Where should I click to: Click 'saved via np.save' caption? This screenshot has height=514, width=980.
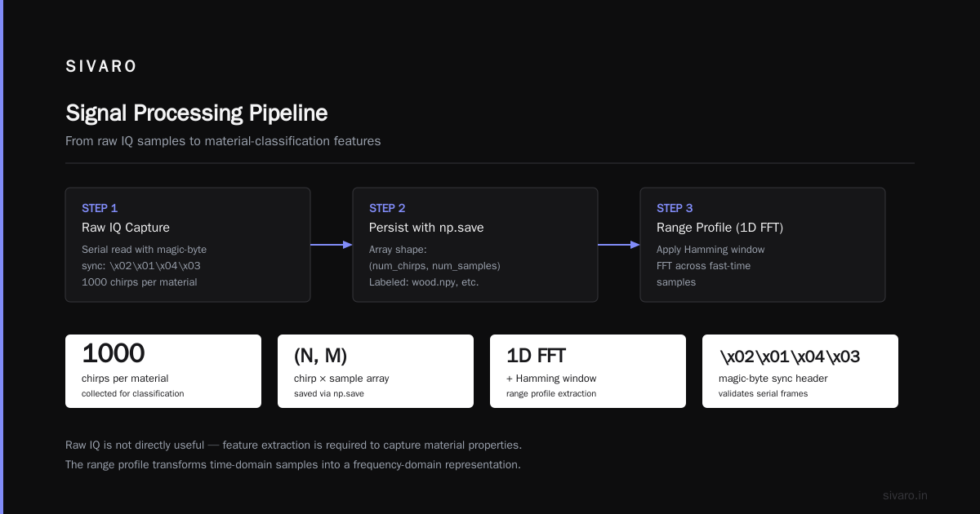tap(329, 394)
